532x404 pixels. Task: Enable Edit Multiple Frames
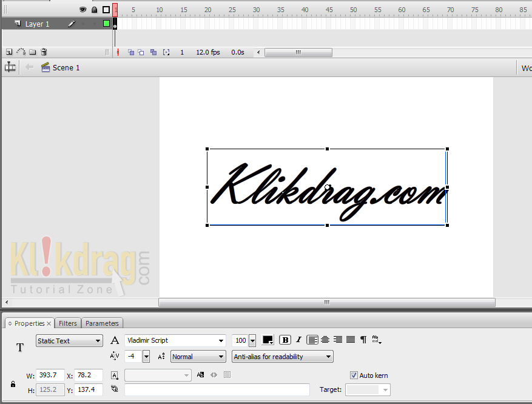click(153, 52)
